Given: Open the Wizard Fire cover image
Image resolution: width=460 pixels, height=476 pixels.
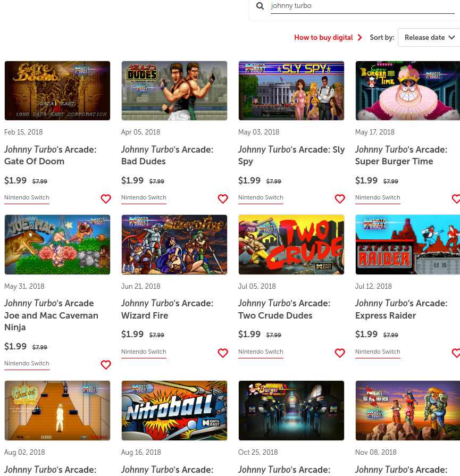Looking at the screenshot, I should 174,245.
